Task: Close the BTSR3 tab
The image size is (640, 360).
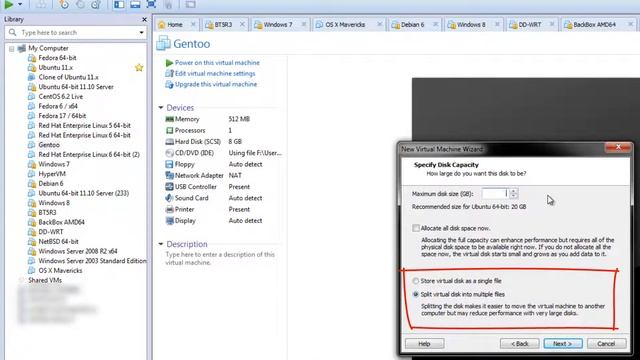Action: pos(242,24)
